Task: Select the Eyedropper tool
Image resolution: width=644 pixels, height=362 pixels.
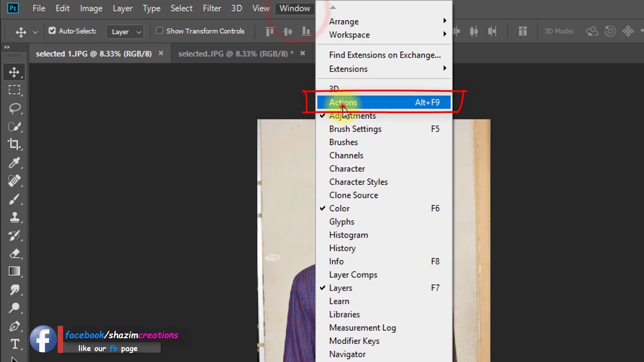Action: click(14, 162)
